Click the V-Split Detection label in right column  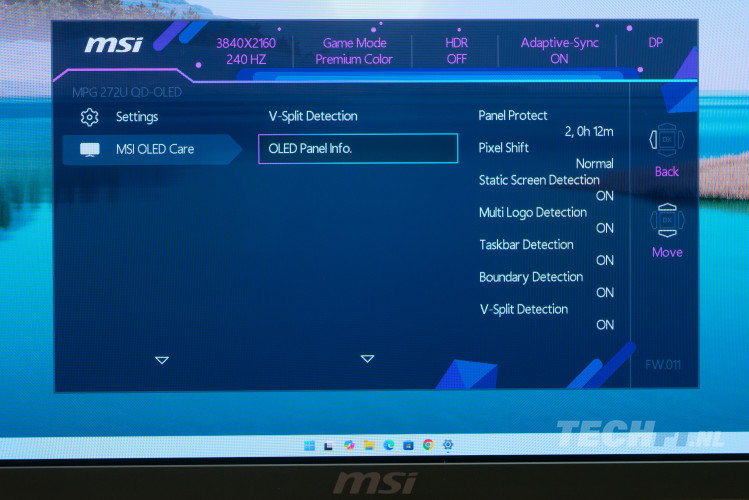524,309
